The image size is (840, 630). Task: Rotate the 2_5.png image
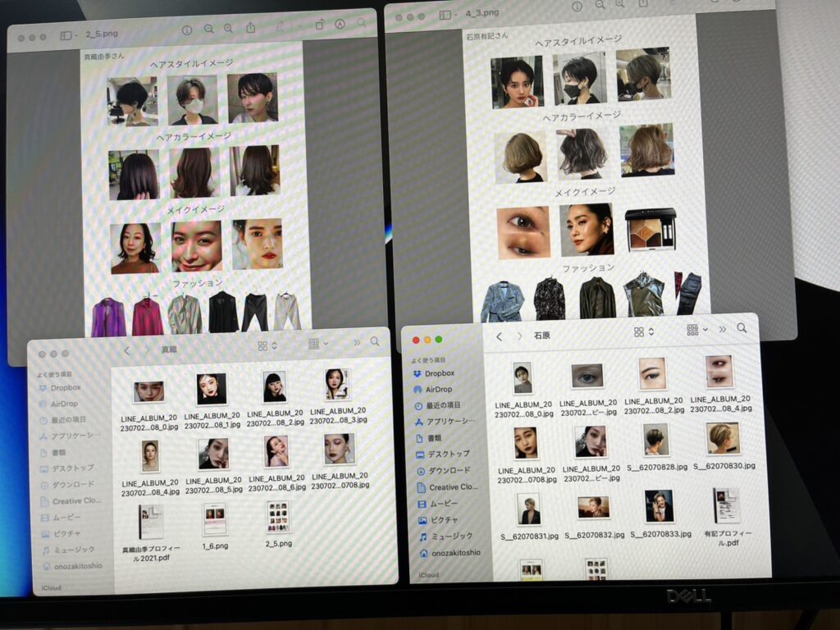pos(319,25)
